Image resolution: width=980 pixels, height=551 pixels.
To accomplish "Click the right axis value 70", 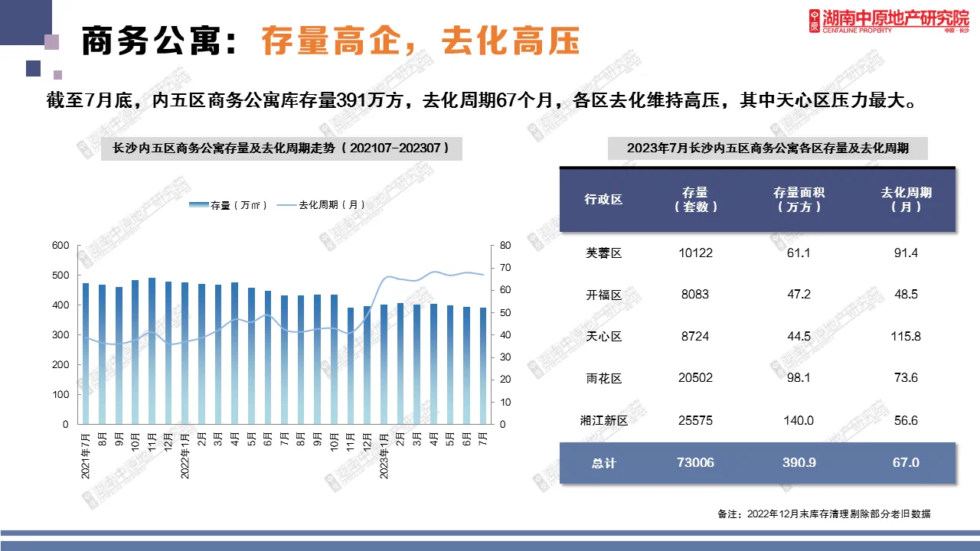I will click(505, 268).
